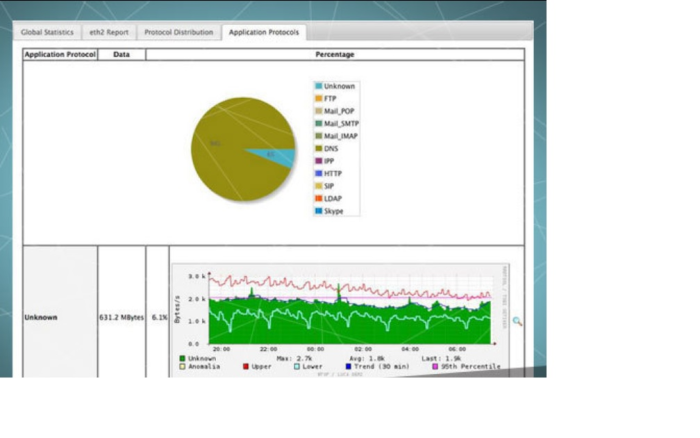This screenshot has width=700, height=438.
Task: Click the Mail_POP legend swatch
Action: coord(319,111)
